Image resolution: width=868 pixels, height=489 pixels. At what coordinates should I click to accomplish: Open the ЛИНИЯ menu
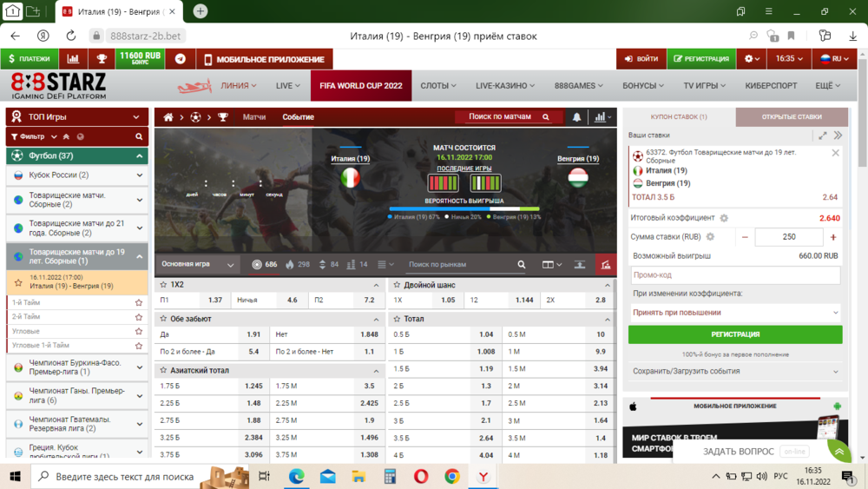click(239, 86)
